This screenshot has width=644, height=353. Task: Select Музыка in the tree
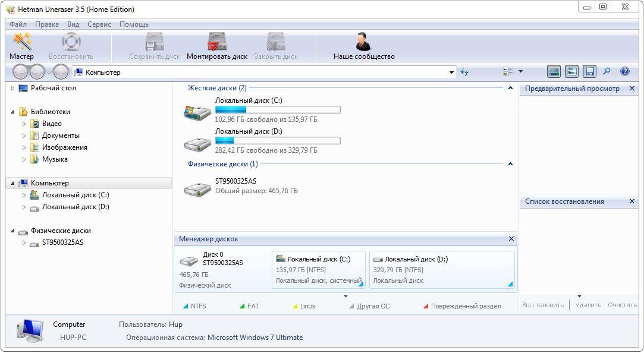(x=55, y=159)
